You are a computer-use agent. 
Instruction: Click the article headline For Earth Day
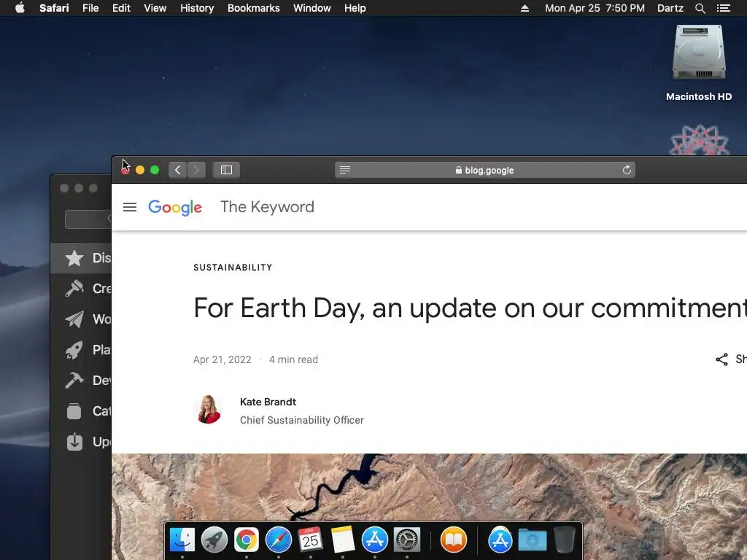click(x=470, y=308)
